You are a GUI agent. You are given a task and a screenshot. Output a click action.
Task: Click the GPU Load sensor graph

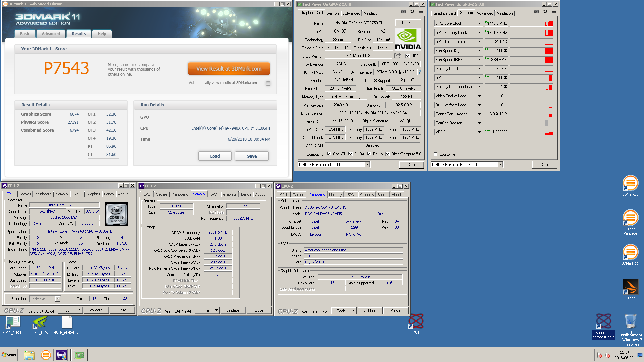pyautogui.click(x=531, y=78)
